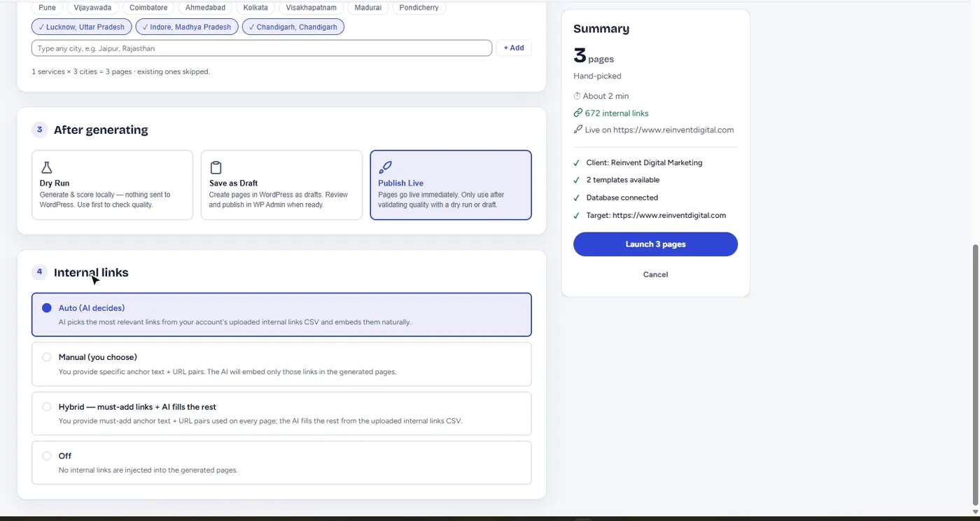Add the Vijayawada city chip

point(93,8)
